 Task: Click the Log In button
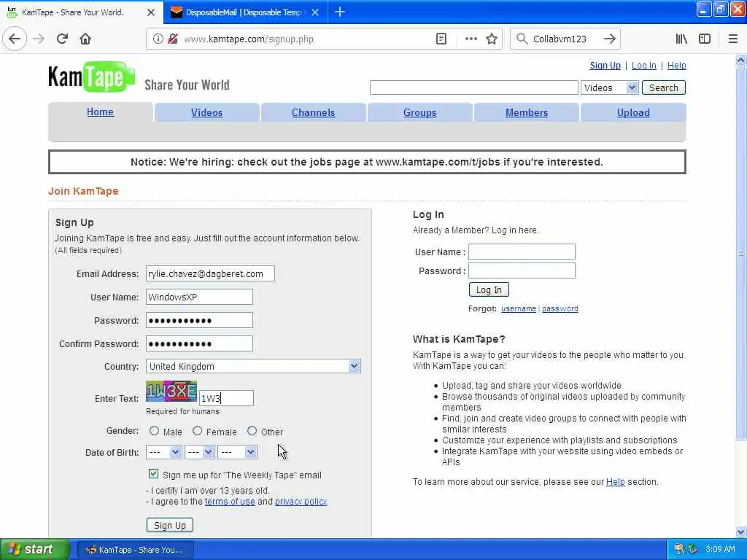click(489, 290)
